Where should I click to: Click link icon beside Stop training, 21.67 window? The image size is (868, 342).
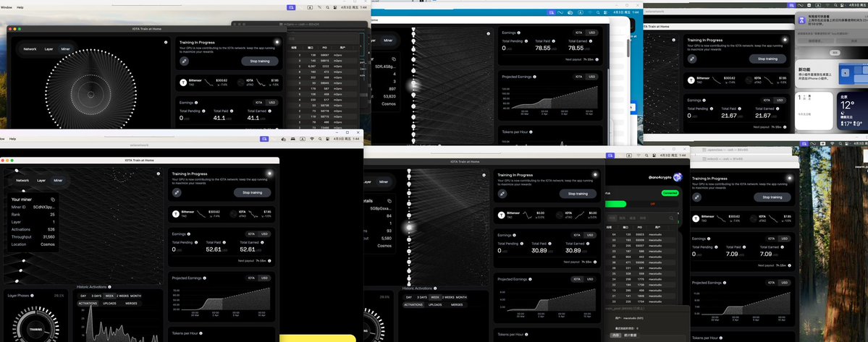pos(692,59)
